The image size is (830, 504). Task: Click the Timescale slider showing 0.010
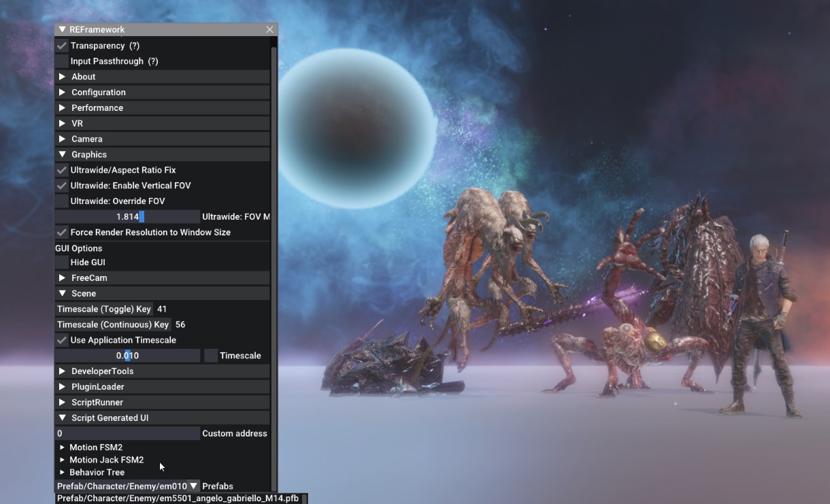[x=127, y=356]
